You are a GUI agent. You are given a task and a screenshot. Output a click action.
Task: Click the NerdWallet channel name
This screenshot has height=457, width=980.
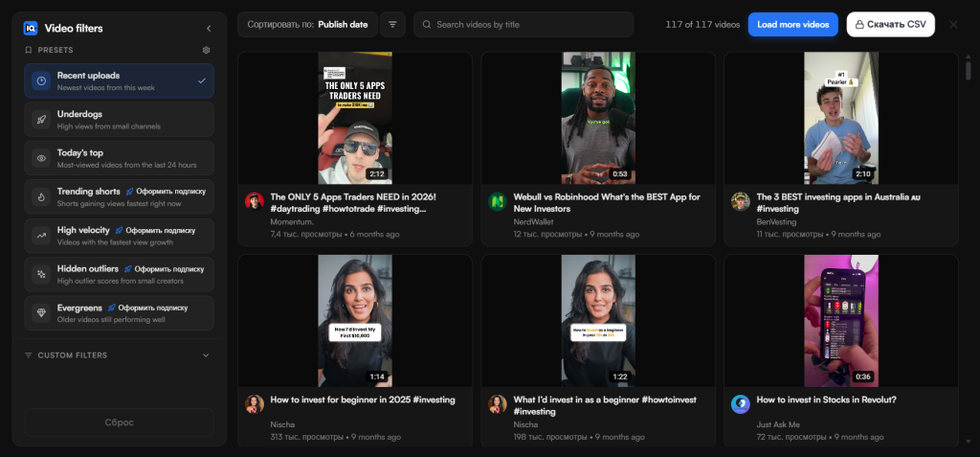coord(533,221)
